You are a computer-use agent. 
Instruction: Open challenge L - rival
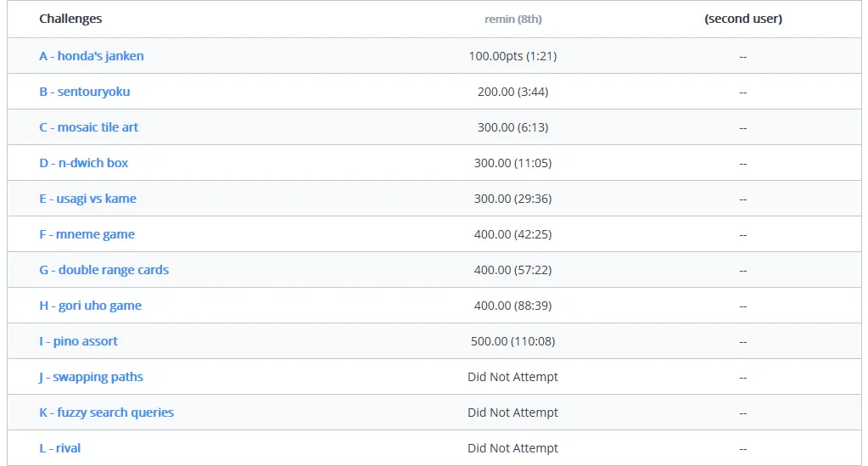pos(59,448)
